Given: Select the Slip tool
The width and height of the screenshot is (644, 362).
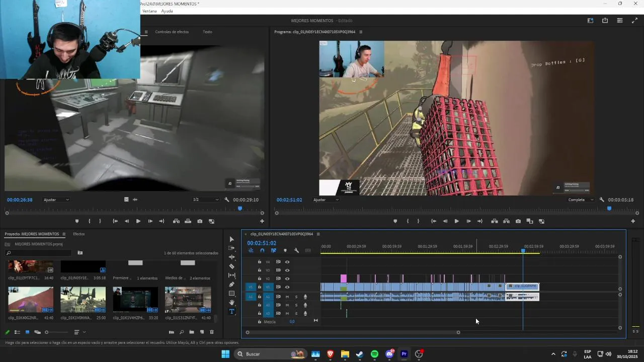Looking at the screenshot, I should click(x=232, y=276).
